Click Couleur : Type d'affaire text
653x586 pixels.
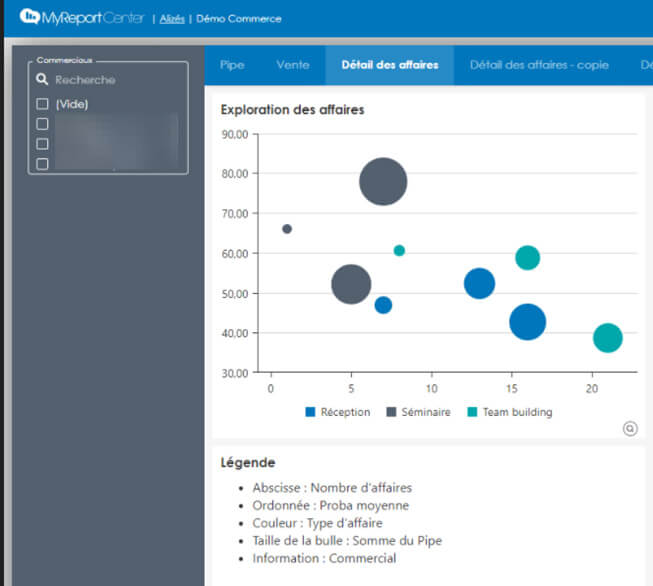317,523
